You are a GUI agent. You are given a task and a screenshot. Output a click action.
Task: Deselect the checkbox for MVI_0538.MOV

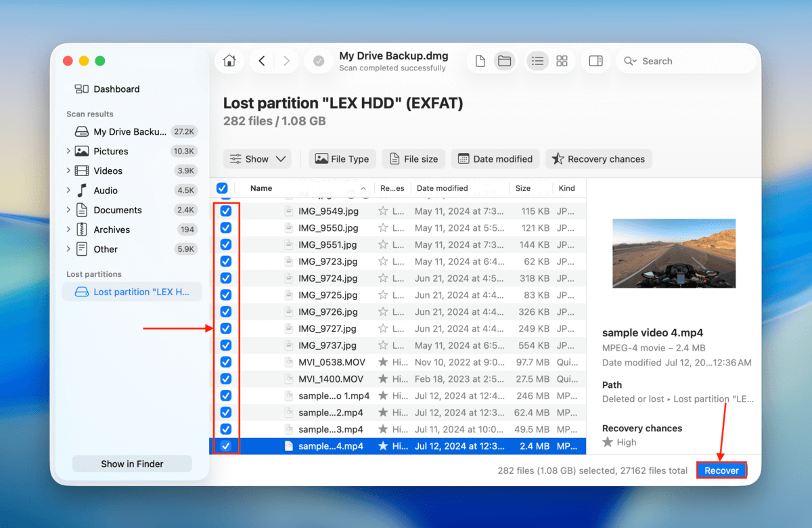tap(226, 361)
